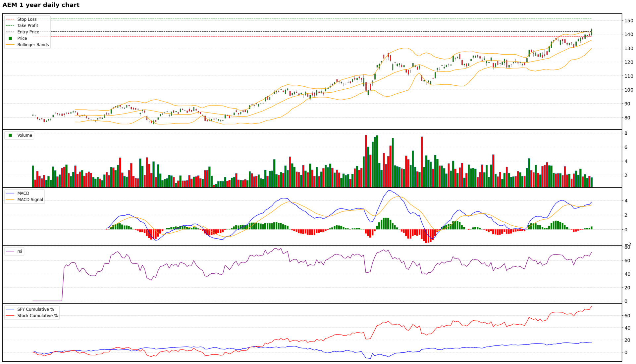Click the 130 price axis label

pyautogui.click(x=629, y=48)
